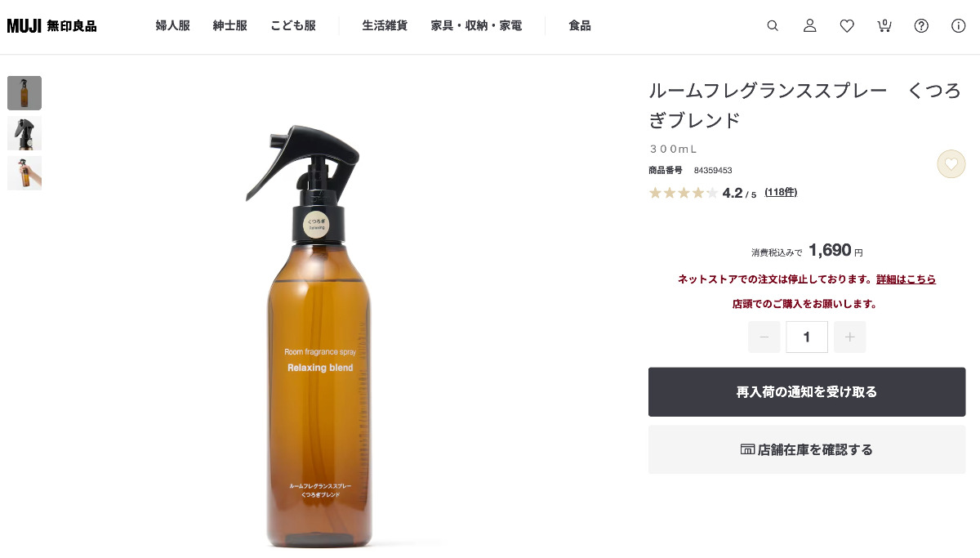Open the shopping cart icon

[884, 25]
